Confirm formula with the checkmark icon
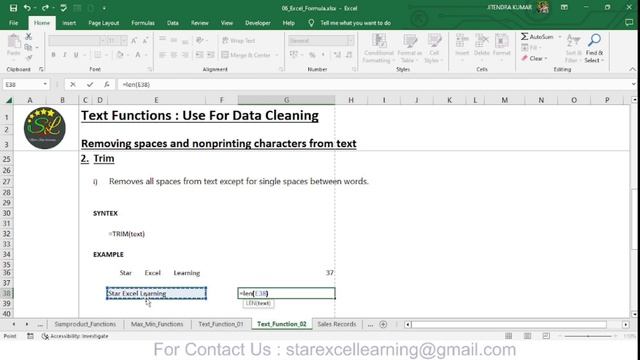This screenshot has width=640, height=360. coord(90,84)
